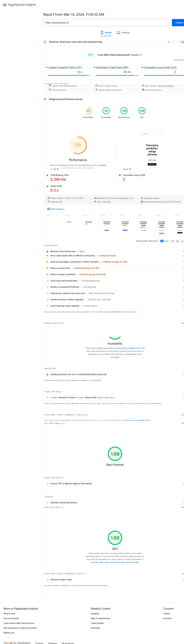Click red triangle beside Minimize main-thread work
184x644 pixels.
(48, 252)
